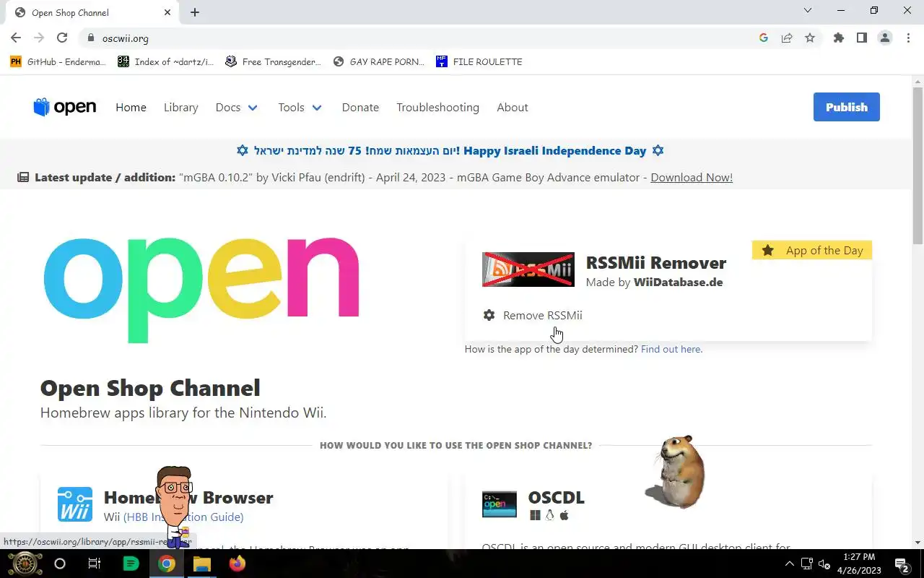Screen dimensions: 924x578
Task: Click the padlock site info icon
Action: [x=91, y=38]
